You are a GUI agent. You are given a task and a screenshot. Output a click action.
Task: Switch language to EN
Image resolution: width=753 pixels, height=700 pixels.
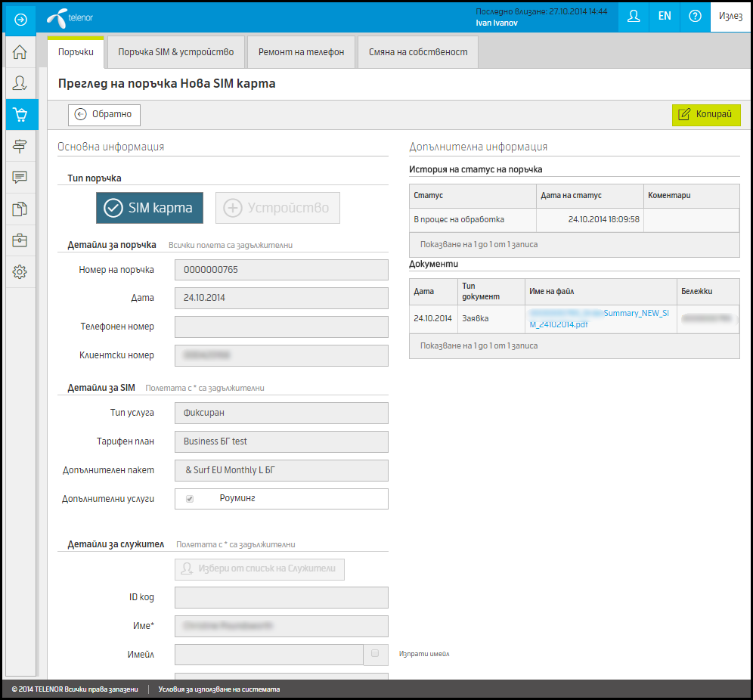(665, 17)
